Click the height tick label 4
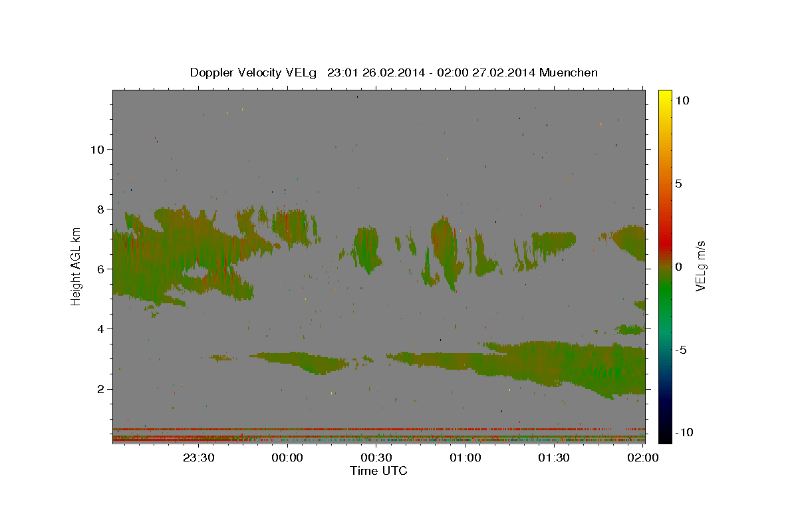798x532 pixels. point(100,329)
